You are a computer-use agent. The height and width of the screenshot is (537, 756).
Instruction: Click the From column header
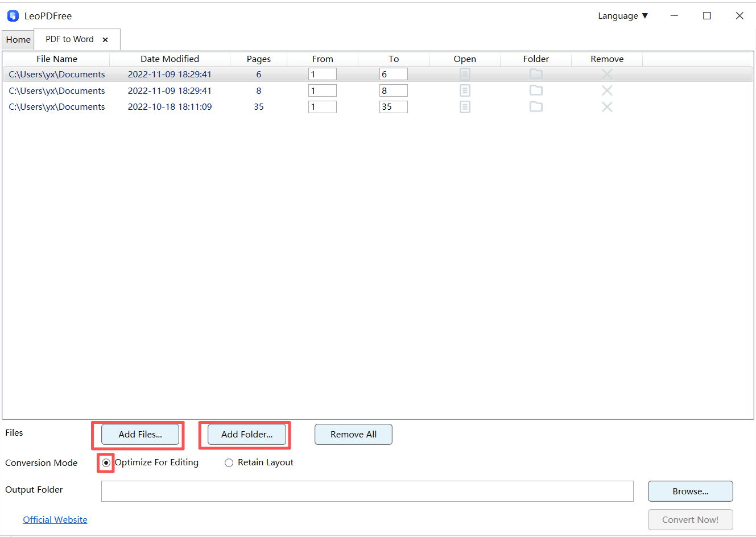coord(323,59)
